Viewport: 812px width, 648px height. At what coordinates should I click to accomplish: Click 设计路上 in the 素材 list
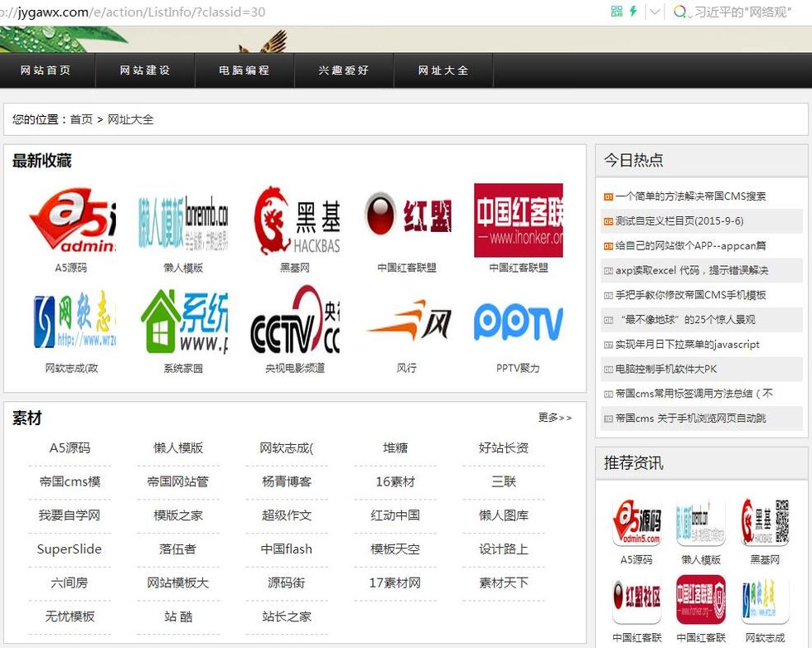point(504,549)
